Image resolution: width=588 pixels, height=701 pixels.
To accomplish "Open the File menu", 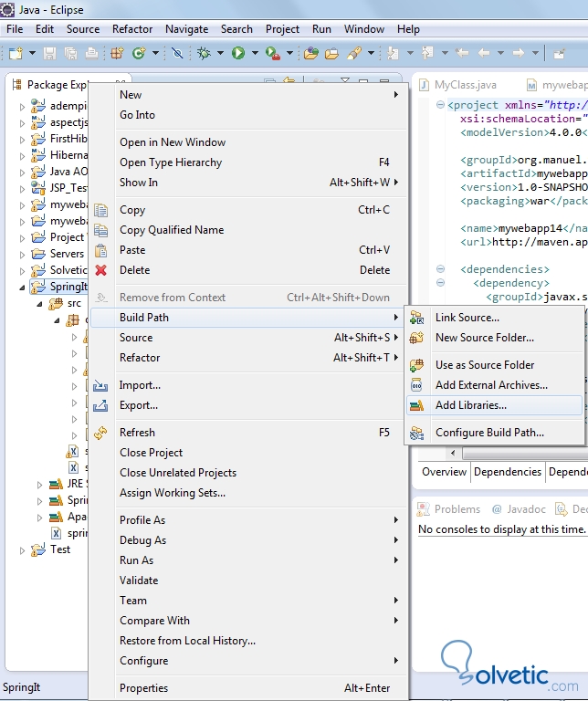I will 15,29.
